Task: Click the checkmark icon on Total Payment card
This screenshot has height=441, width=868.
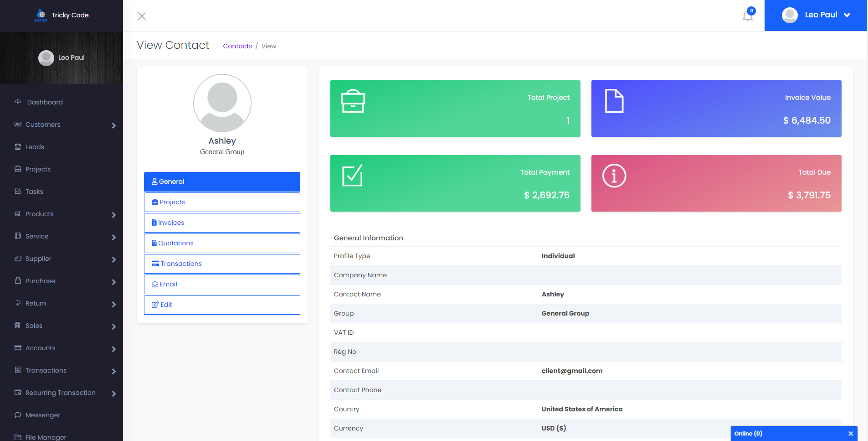Action: click(x=352, y=176)
